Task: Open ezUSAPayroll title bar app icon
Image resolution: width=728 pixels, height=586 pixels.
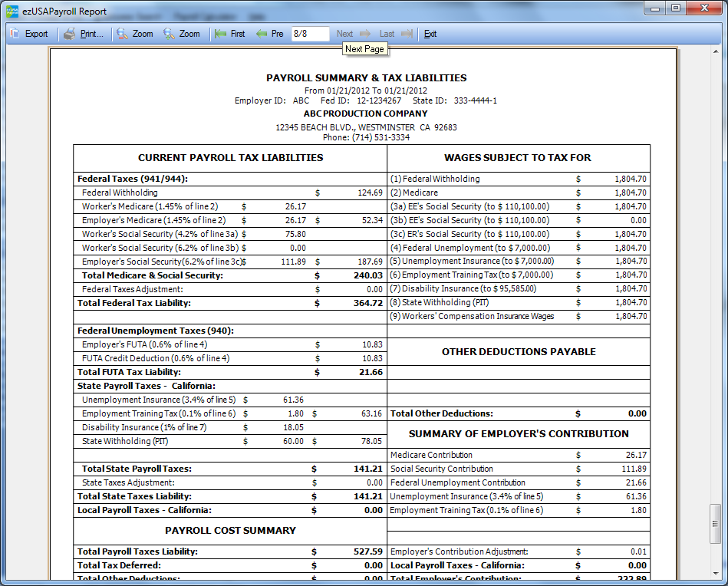Action: coord(12,12)
